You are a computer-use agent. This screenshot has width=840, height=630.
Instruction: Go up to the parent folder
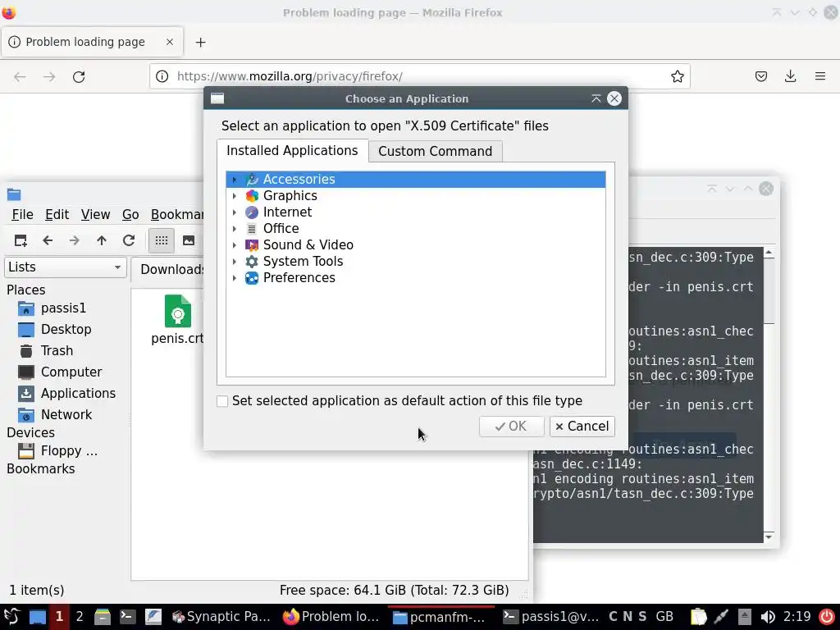[102, 240]
